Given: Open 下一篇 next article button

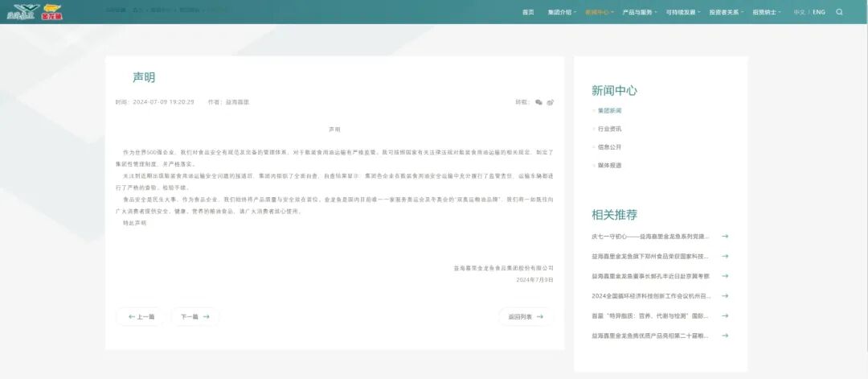Looking at the screenshot, I should click(x=194, y=316).
